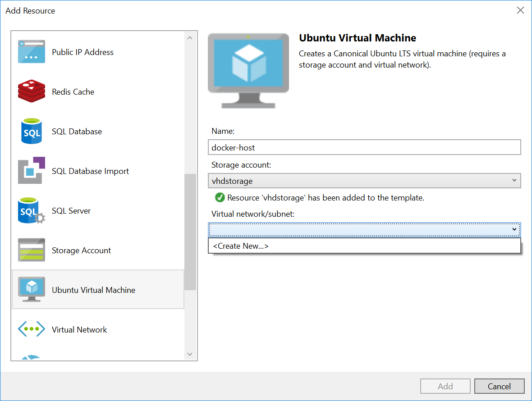The height and width of the screenshot is (401, 532).
Task: Click the large Ubuntu VM monitor image
Action: click(x=248, y=71)
